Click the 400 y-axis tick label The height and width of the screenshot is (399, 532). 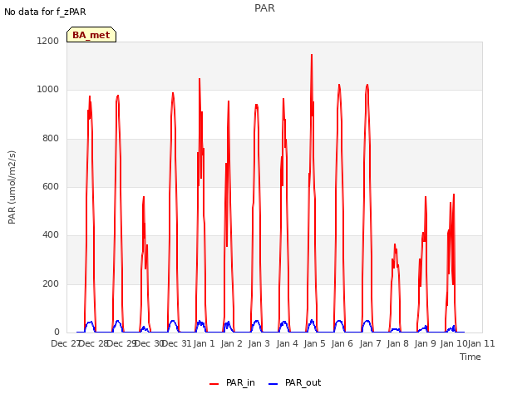coord(51,235)
